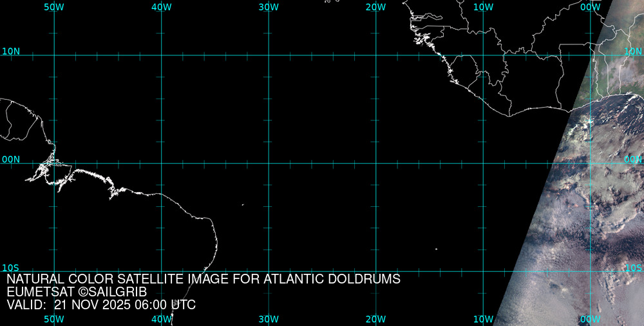
Task: Click the grid intersection of 30W and equator
Action: point(269,163)
